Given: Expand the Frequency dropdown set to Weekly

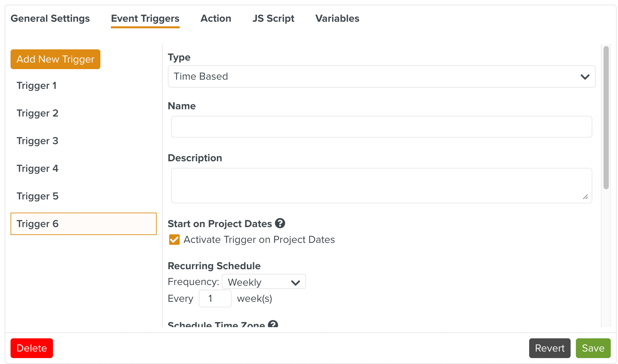Looking at the screenshot, I should click(264, 282).
